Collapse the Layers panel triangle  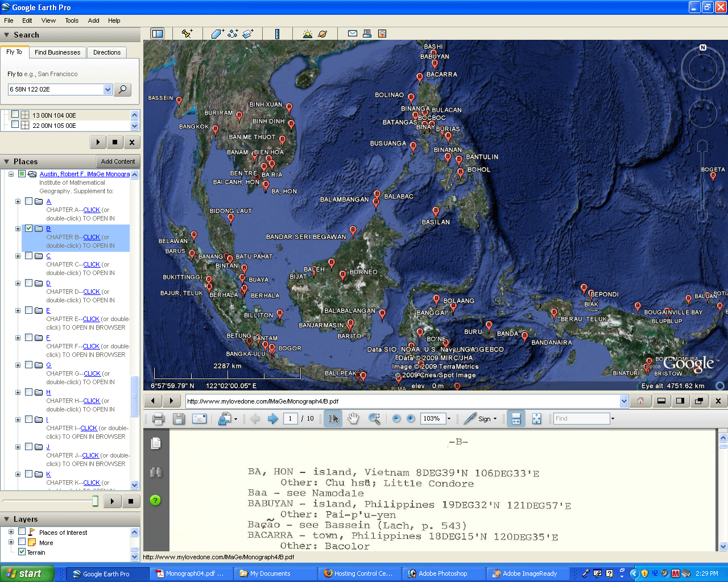(7, 519)
